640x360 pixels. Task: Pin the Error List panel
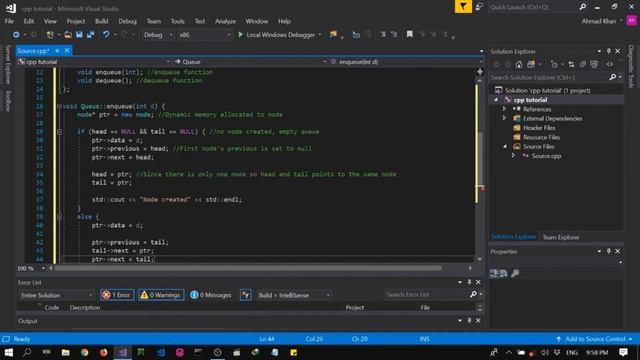(469, 282)
